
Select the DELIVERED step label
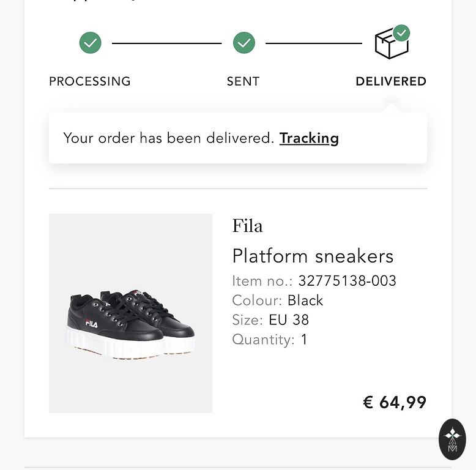(391, 81)
